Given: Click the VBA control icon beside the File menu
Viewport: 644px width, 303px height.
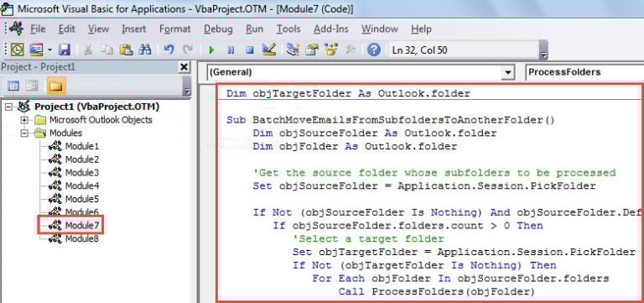Looking at the screenshot, I should (17, 29).
